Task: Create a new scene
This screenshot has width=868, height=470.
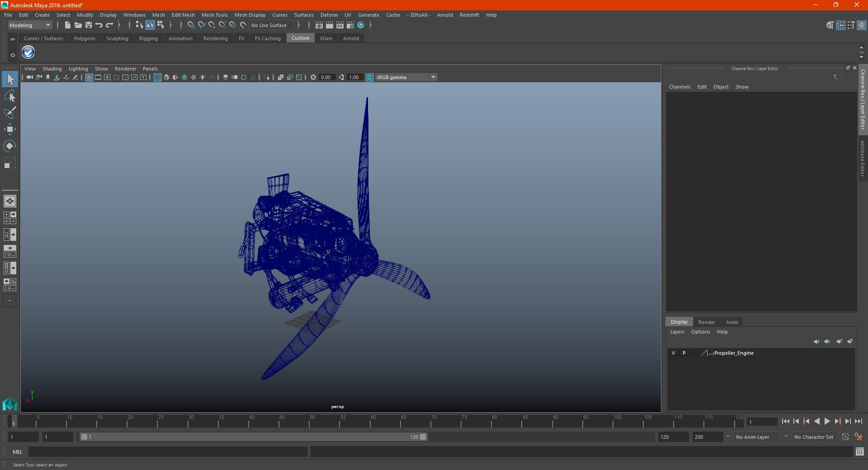Action: pyautogui.click(x=67, y=25)
